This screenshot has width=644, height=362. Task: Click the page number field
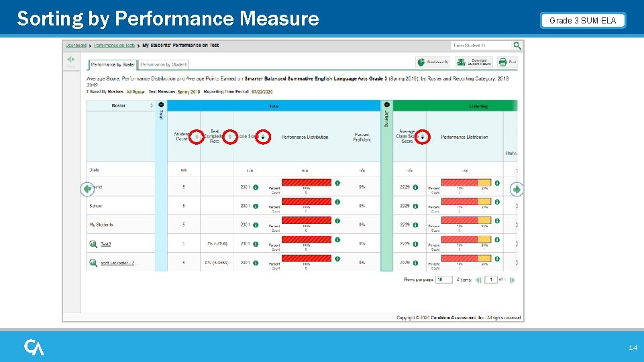point(491,280)
